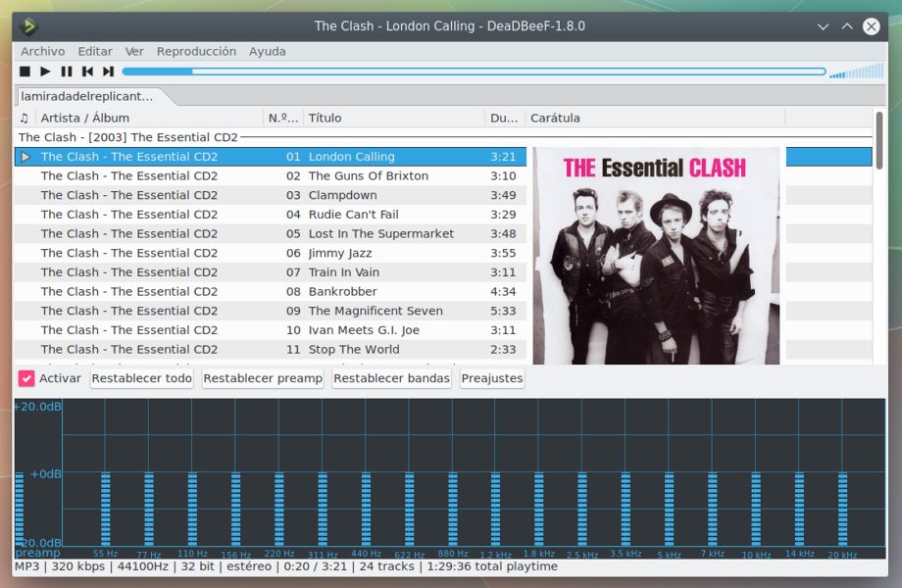Adjust the 880 Hz equalizer band
902x588 pixels.
click(453, 508)
